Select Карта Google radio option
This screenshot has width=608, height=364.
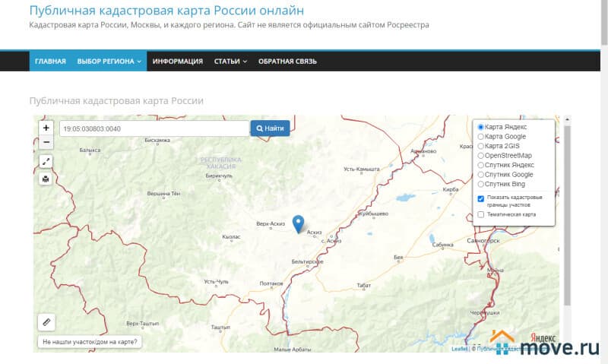pyautogui.click(x=481, y=137)
